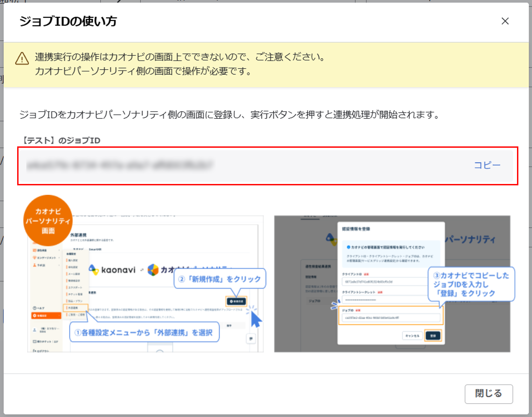Click the orange カオナビパーソナリティ画面 badge
This screenshot has width=532, height=417.
point(48,220)
